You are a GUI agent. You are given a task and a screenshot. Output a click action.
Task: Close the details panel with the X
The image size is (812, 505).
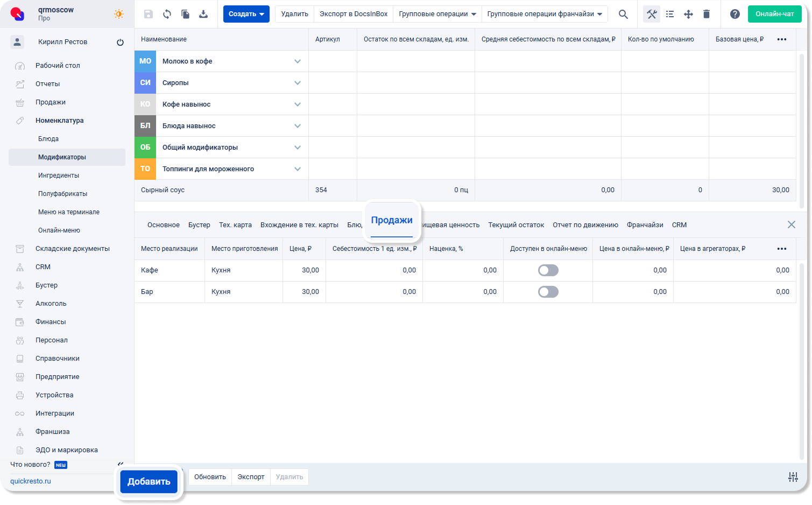coord(792,225)
